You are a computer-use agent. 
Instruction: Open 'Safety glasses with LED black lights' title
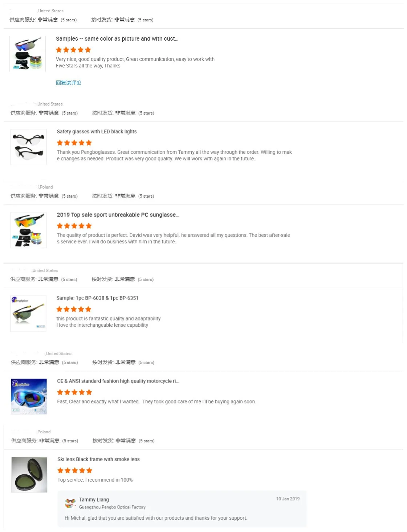click(97, 132)
